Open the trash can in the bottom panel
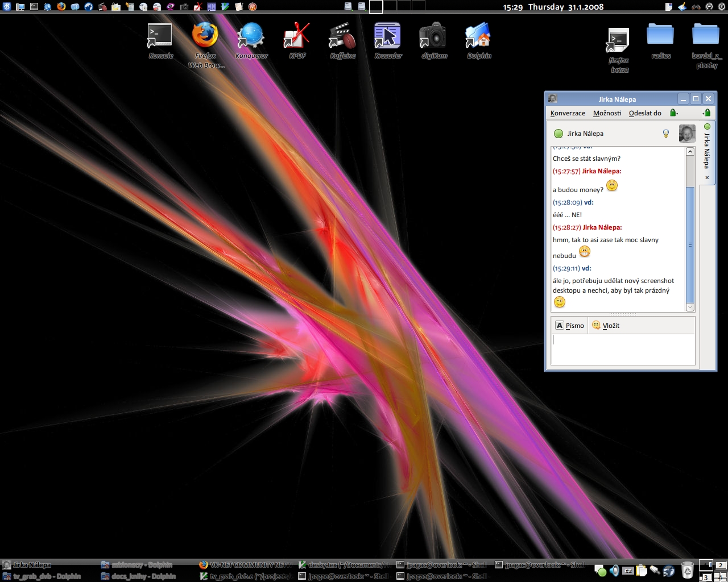 coord(688,570)
